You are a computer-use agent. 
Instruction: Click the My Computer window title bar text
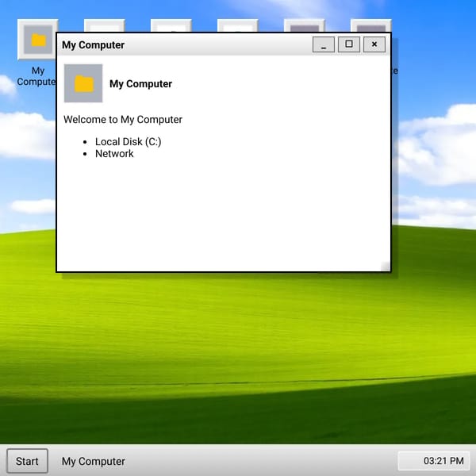coord(93,45)
